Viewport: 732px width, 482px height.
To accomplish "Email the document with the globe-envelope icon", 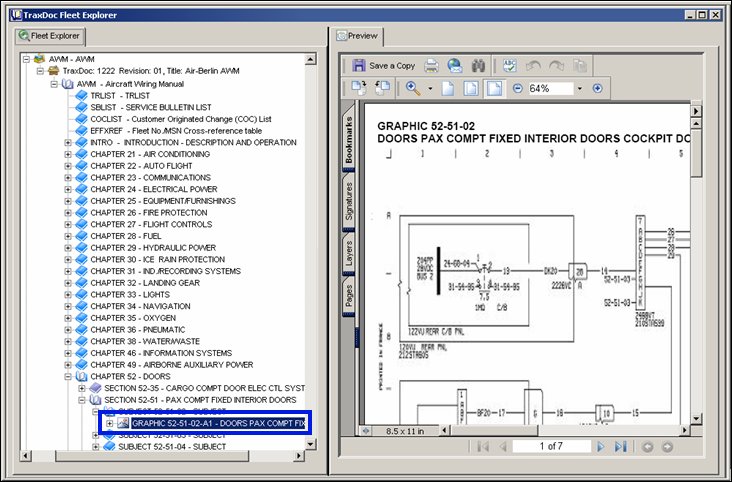I will (x=455, y=65).
